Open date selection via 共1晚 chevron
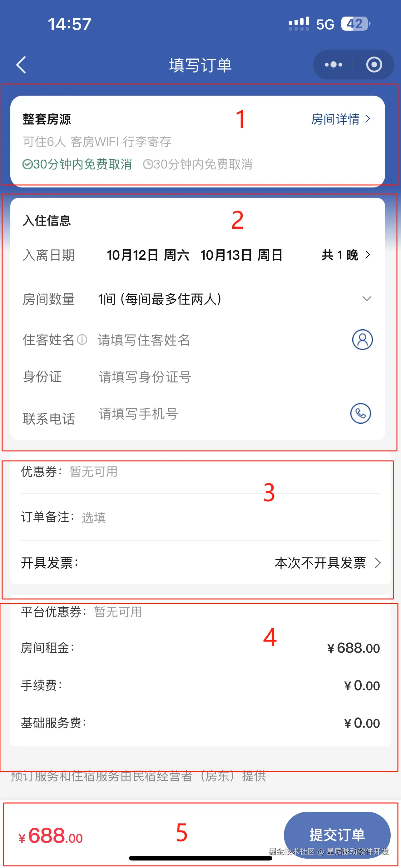This screenshot has width=401, height=868. [x=368, y=255]
